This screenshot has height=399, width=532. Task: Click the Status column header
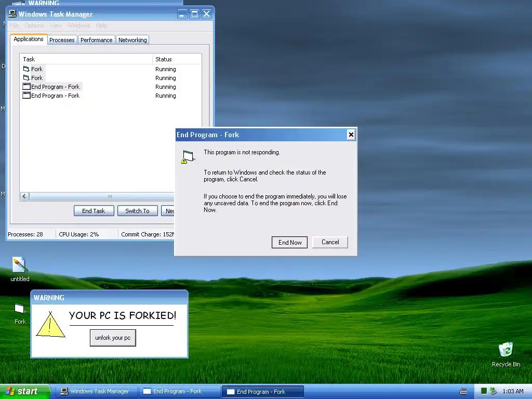(177, 59)
